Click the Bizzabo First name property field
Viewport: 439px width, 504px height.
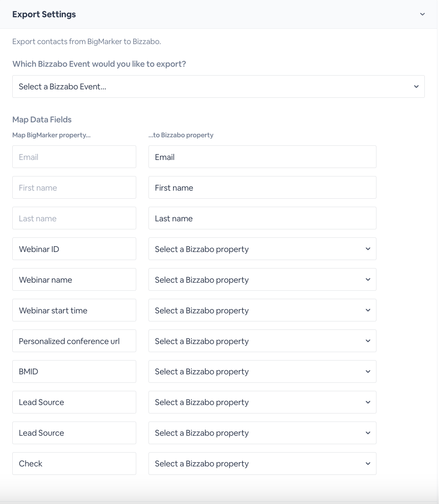[262, 188]
